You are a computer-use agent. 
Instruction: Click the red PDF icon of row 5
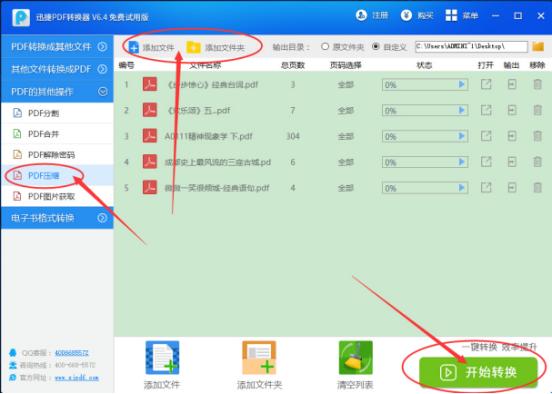coord(150,187)
